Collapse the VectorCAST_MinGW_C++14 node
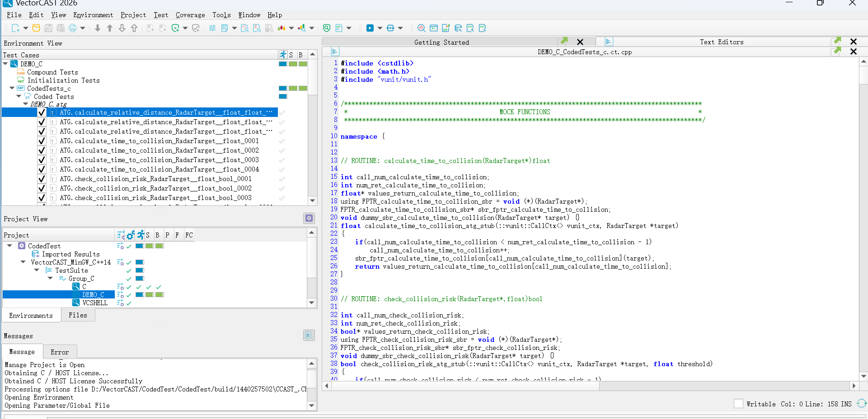868x419 pixels. (x=23, y=262)
